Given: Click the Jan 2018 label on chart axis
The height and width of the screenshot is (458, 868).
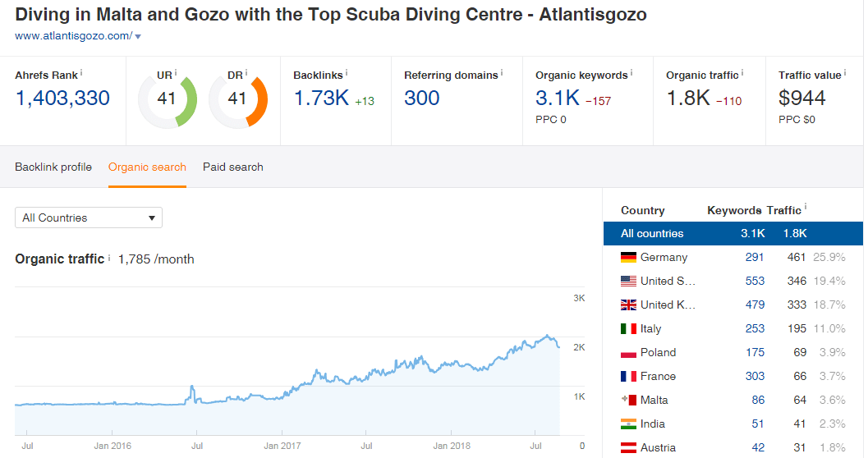Looking at the screenshot, I should [452, 446].
